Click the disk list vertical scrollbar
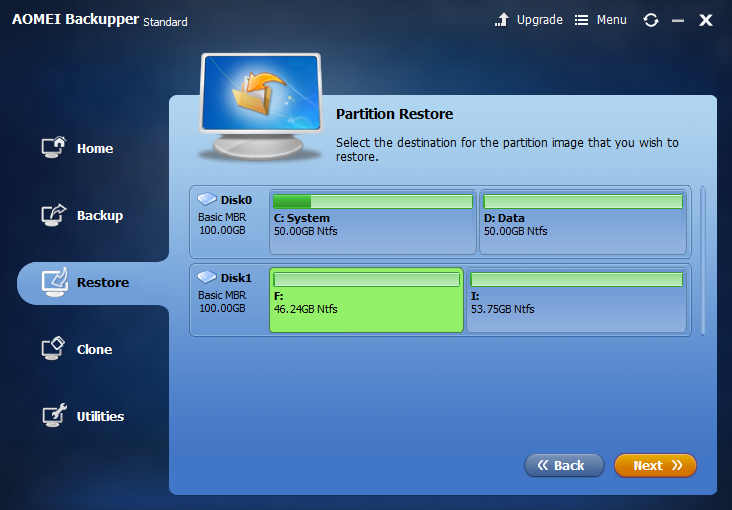 (x=703, y=261)
